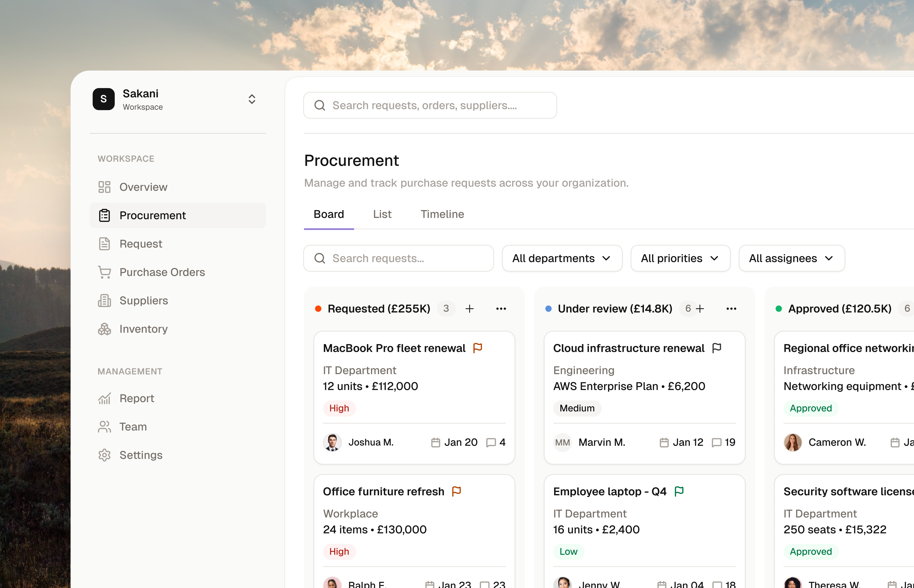Select Procurement in the sidebar
This screenshot has height=588, width=914.
click(x=178, y=215)
